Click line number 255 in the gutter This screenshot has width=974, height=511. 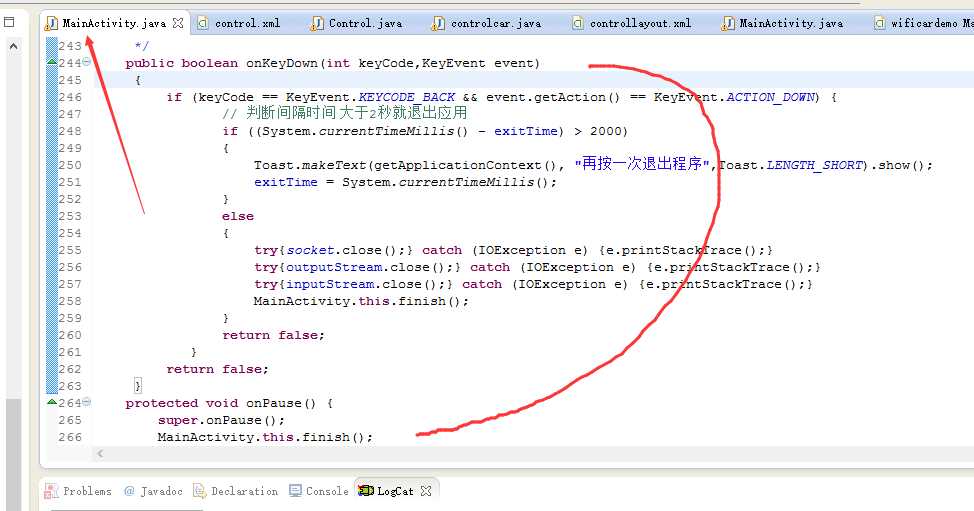point(70,250)
